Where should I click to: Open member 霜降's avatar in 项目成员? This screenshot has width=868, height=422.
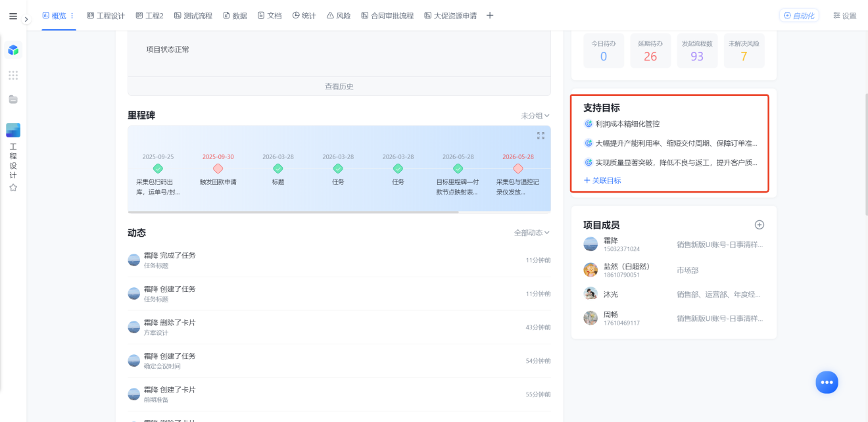[x=591, y=244]
